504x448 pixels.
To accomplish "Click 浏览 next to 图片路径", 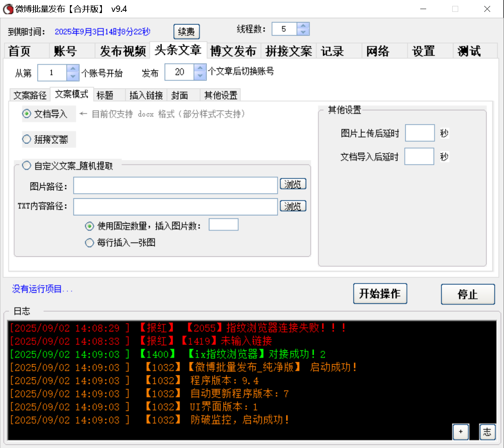I will [293, 184].
